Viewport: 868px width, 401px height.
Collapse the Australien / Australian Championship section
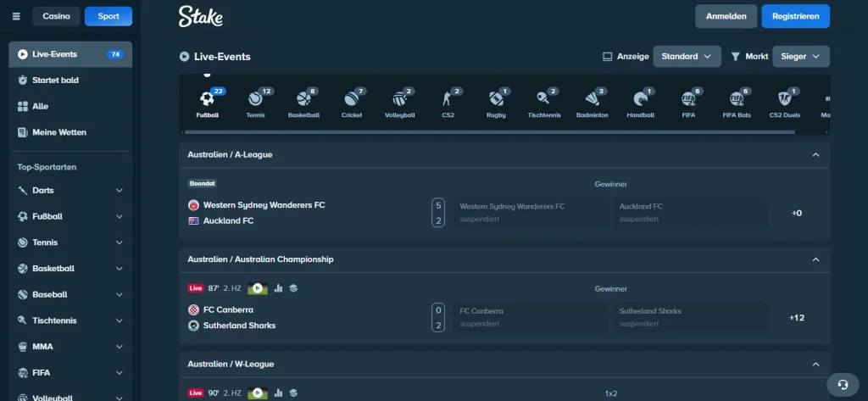click(x=815, y=259)
